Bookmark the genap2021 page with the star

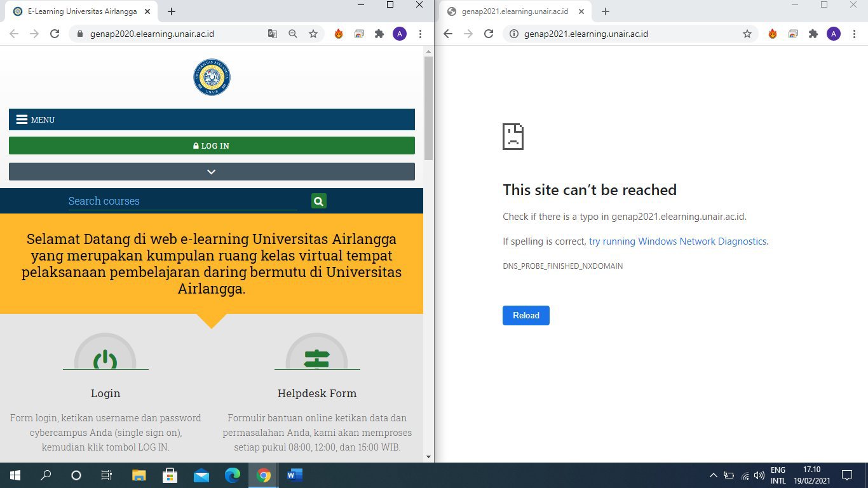[x=747, y=34]
